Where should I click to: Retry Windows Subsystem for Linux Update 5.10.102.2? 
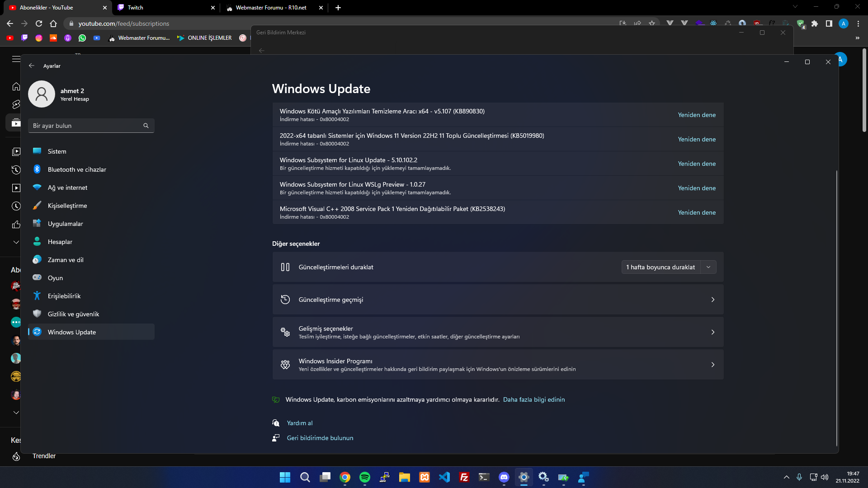click(697, 164)
